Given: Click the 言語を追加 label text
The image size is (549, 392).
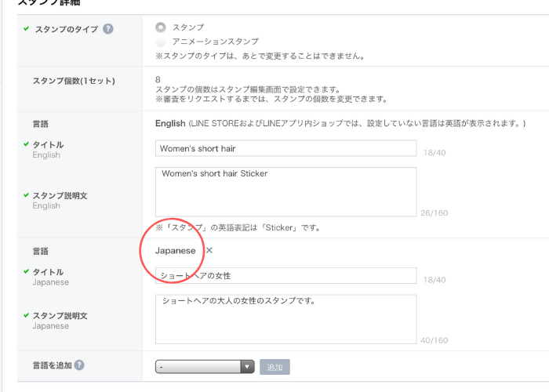Looking at the screenshot, I should [x=52, y=365].
